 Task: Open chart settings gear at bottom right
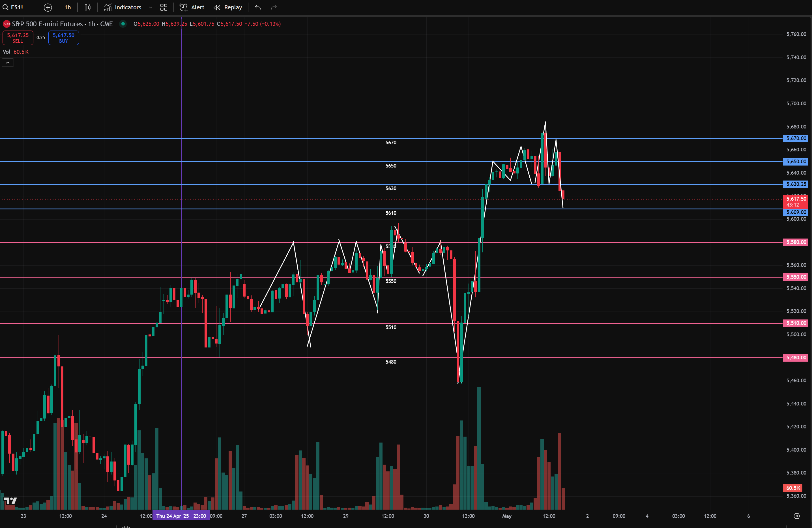coord(797,516)
